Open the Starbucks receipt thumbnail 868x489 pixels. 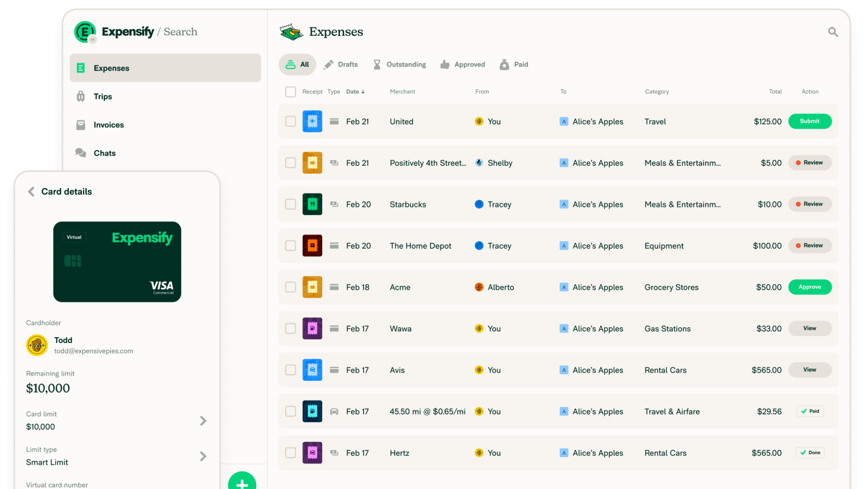(312, 204)
